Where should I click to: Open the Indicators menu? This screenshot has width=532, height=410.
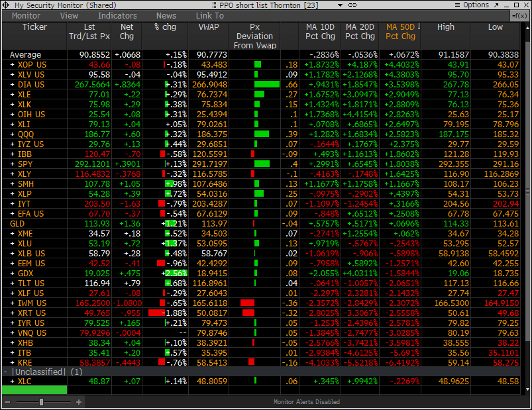pos(117,16)
